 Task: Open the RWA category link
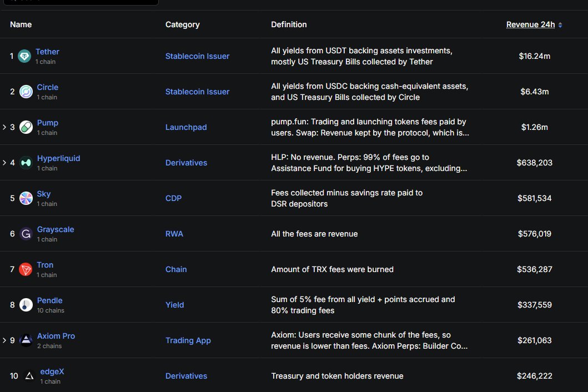pyautogui.click(x=174, y=234)
